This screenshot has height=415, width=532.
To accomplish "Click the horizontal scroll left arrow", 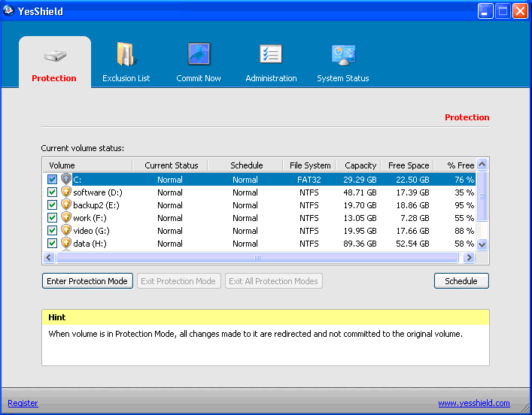I will (x=48, y=257).
